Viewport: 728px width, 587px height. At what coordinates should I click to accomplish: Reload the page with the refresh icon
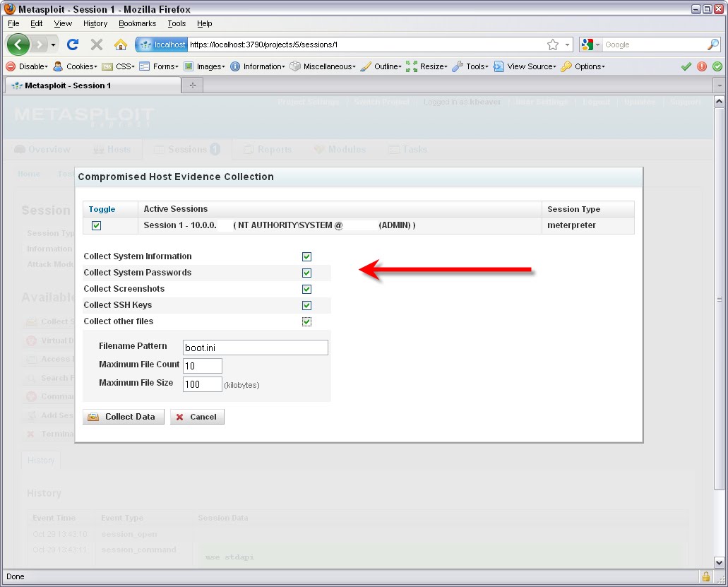click(x=73, y=45)
